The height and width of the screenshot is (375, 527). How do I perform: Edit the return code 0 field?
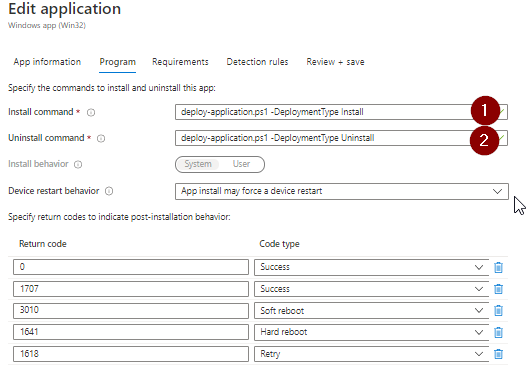coord(131,267)
